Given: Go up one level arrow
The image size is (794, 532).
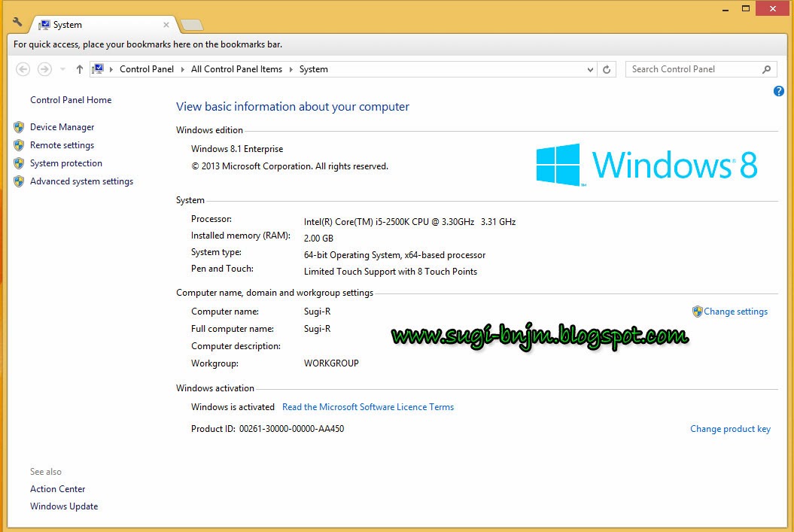Looking at the screenshot, I should (x=80, y=69).
